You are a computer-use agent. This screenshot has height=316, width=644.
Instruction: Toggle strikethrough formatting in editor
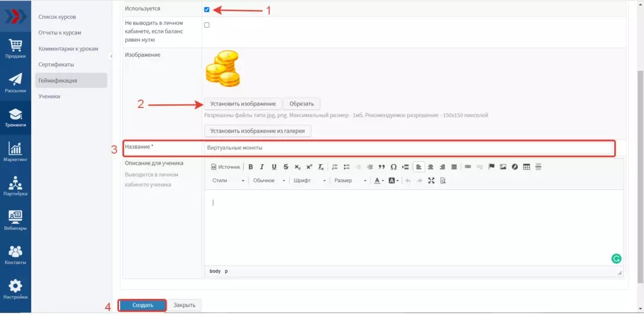[x=286, y=167]
